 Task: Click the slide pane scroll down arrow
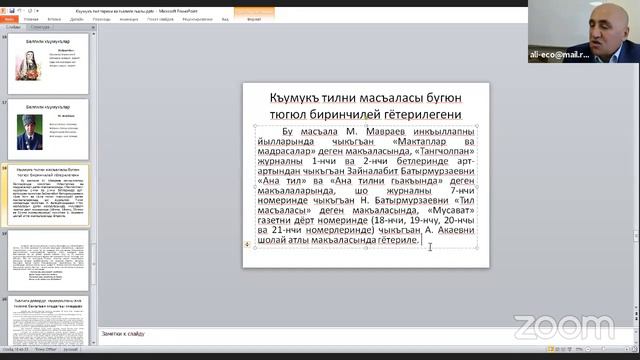pyautogui.click(x=93, y=343)
